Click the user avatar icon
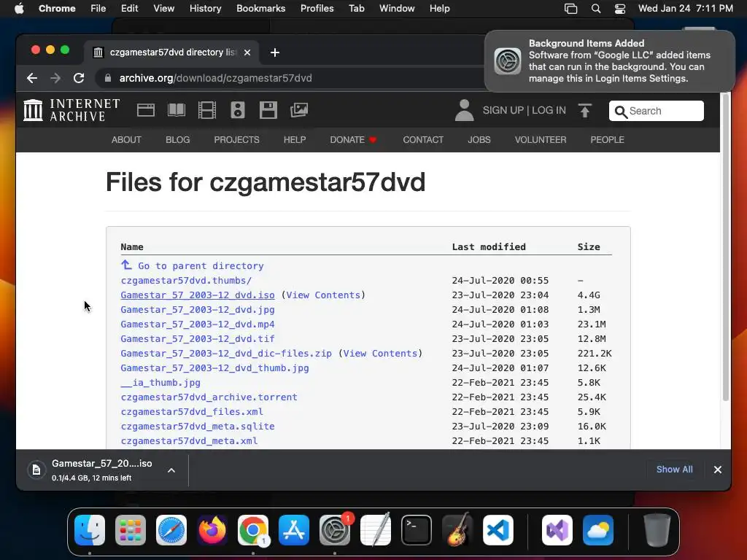The height and width of the screenshot is (560, 747). coord(464,110)
